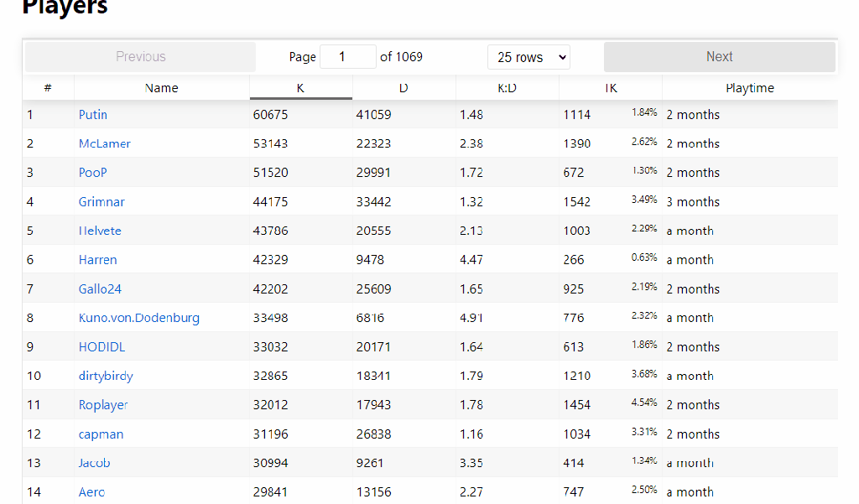Open the Roplayer profile link
859x504 pixels.
coord(103,405)
